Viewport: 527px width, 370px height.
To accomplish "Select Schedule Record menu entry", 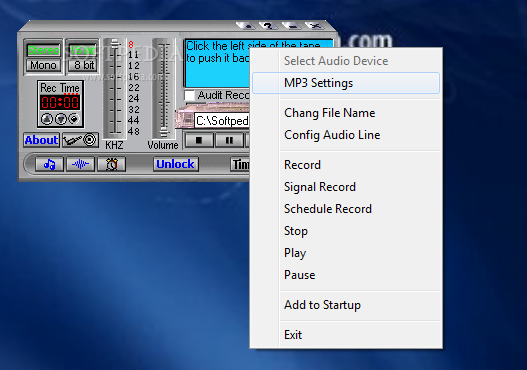I will 346,209.
